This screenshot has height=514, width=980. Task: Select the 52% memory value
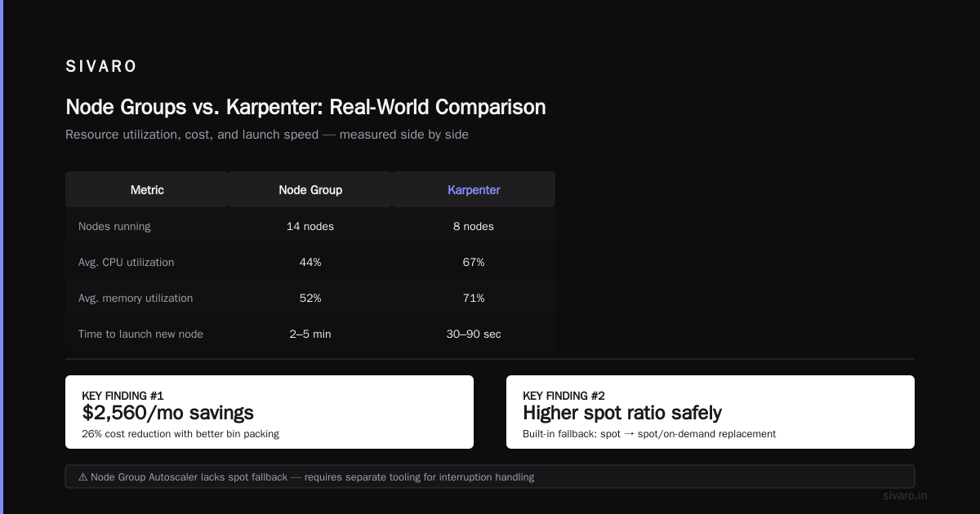310,298
